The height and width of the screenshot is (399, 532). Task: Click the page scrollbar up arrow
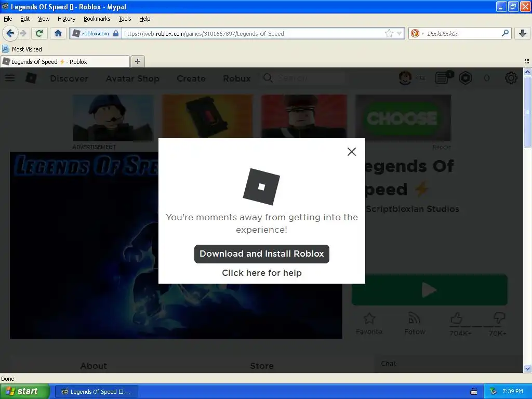527,72
